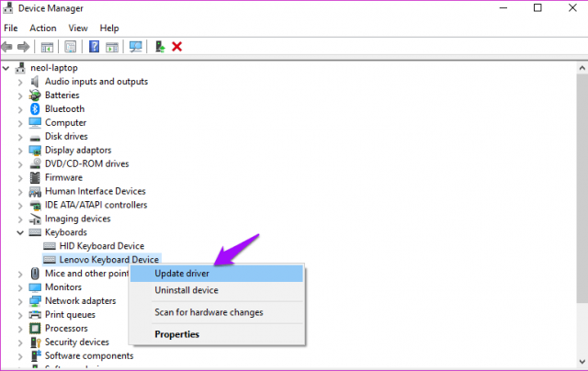Click the scrollbar down arrow

(x=582, y=362)
